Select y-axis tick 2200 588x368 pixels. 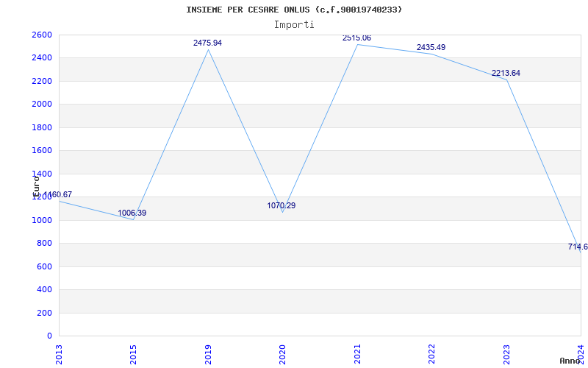click(x=42, y=81)
